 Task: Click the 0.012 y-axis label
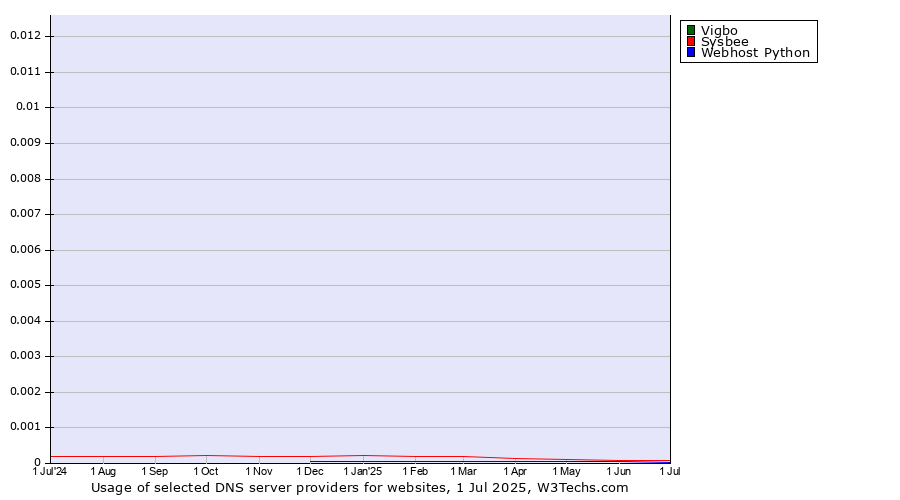click(x=26, y=36)
